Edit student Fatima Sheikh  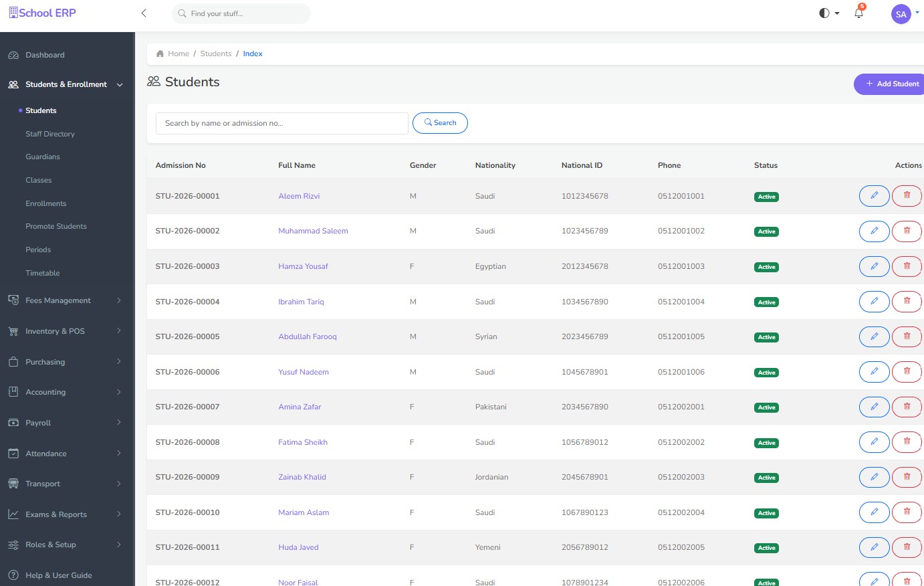coord(874,442)
